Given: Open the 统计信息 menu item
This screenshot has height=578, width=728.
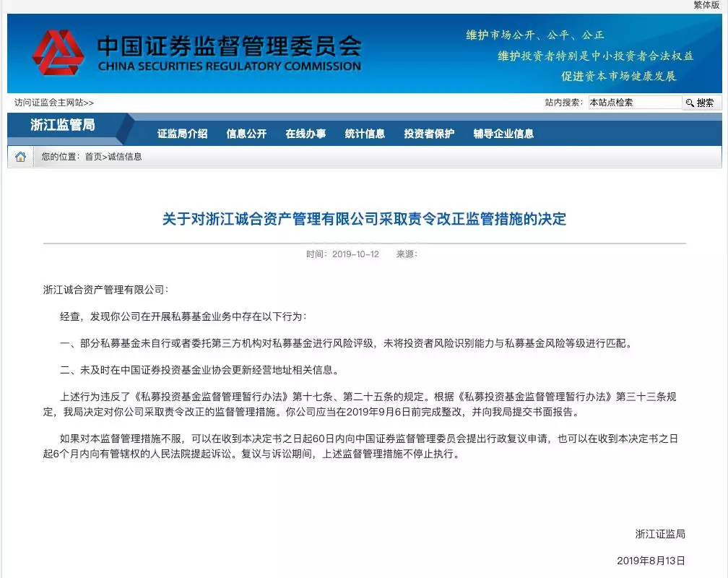Looking at the screenshot, I should (365, 134).
